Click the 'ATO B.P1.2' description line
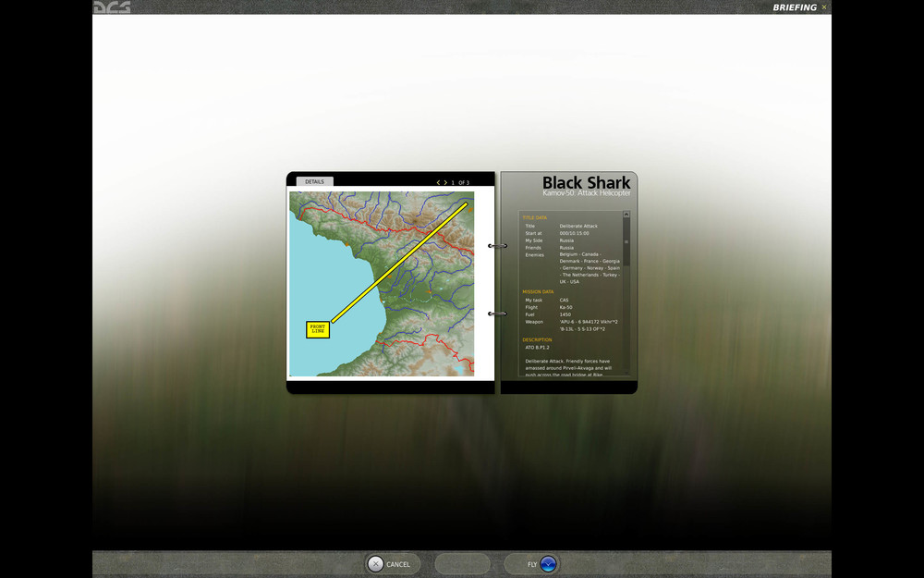 point(538,348)
